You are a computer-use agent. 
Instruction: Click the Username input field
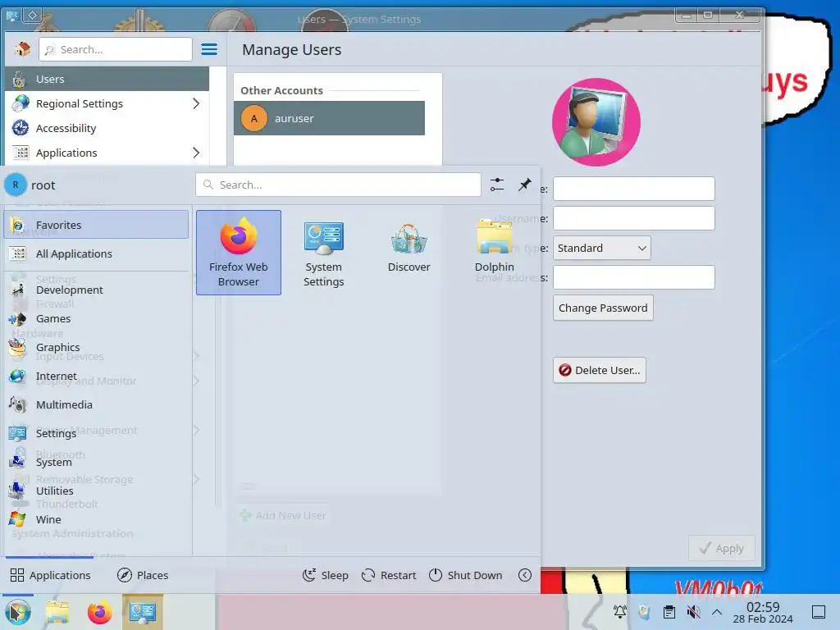pyautogui.click(x=634, y=218)
